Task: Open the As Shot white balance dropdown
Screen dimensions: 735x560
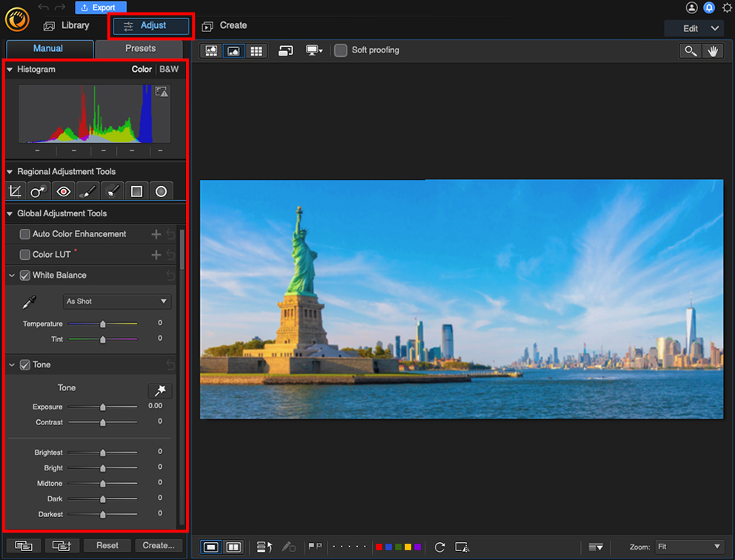Action: coord(117,301)
